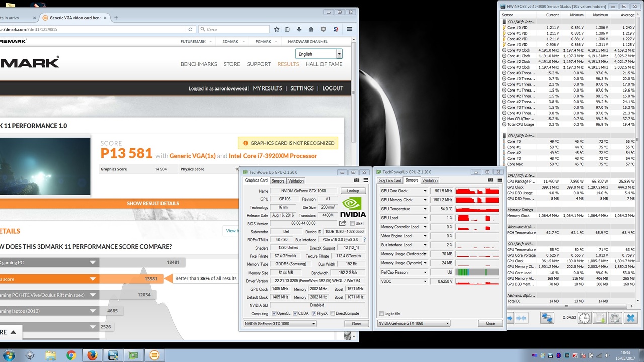Close HWiNFO sensors with blue X
Image resolution: width=644 pixels, height=362 pixels.
click(631, 318)
